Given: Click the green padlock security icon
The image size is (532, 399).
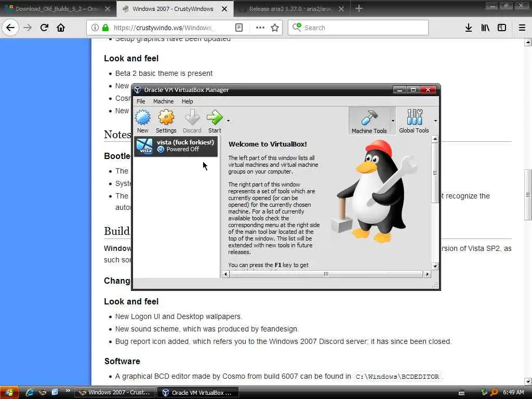Looking at the screenshot, I should (105, 28).
